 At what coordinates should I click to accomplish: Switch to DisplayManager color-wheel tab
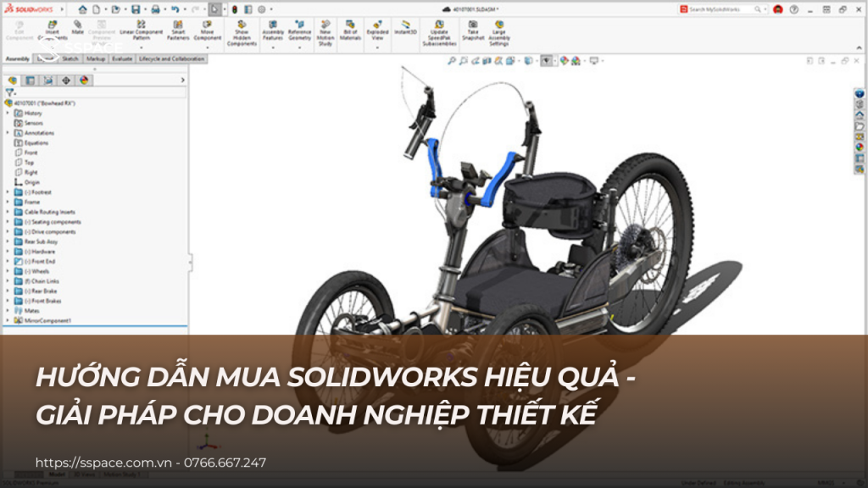(84, 80)
